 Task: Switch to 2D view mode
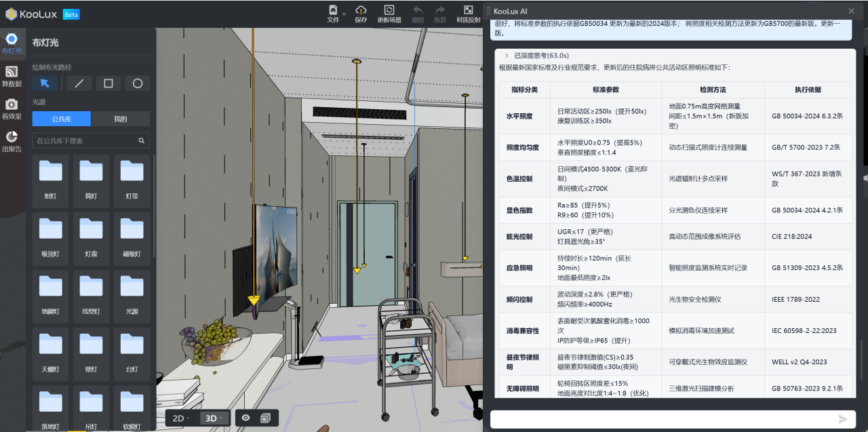(x=180, y=418)
